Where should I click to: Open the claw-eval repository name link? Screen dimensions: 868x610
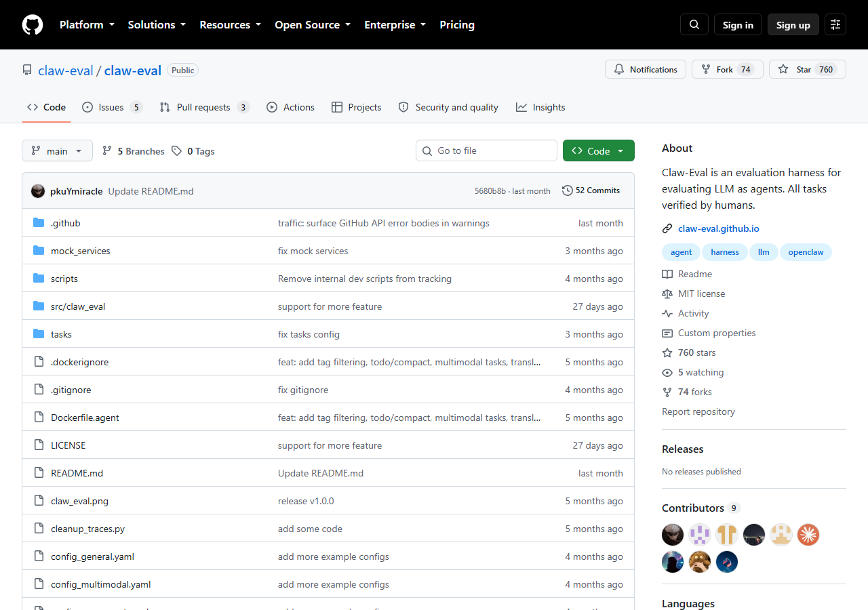pyautogui.click(x=133, y=70)
